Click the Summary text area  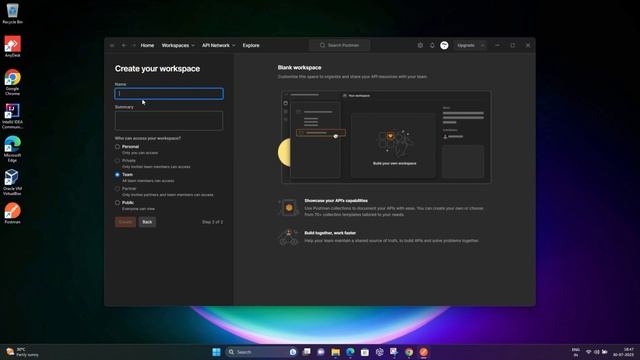pyautogui.click(x=169, y=121)
